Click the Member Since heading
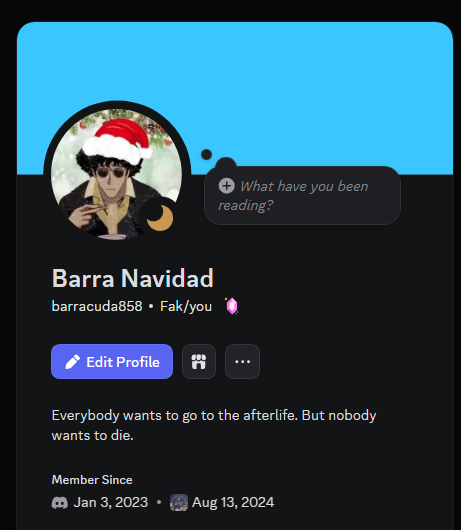 point(92,480)
